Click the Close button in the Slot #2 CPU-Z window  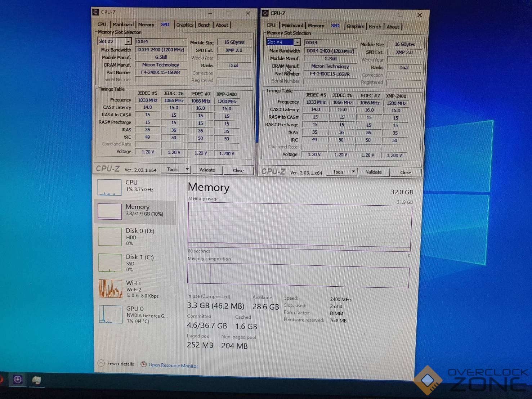pos(238,171)
